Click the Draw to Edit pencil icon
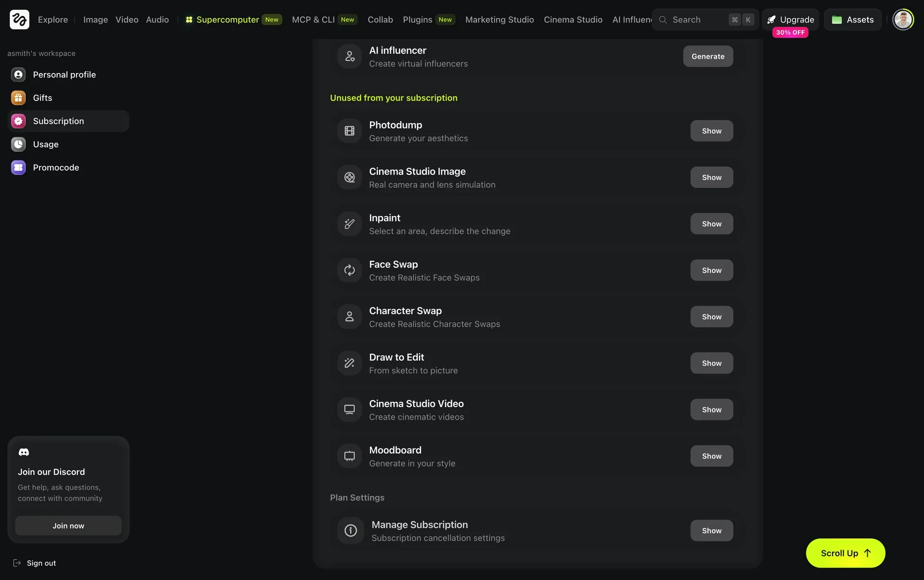The width and height of the screenshot is (924, 580). pyautogui.click(x=349, y=363)
